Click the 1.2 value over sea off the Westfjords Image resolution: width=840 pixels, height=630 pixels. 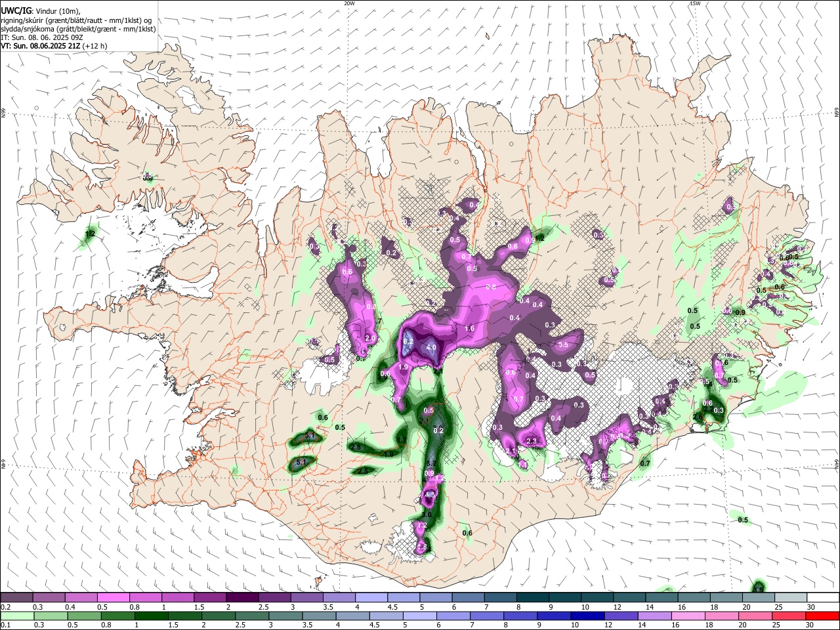(91, 234)
